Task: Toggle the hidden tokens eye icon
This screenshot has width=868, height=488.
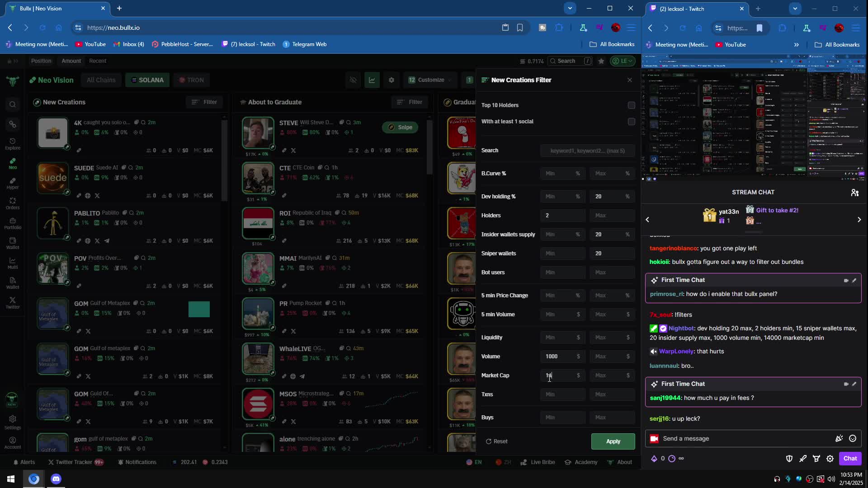Action: pos(353,80)
